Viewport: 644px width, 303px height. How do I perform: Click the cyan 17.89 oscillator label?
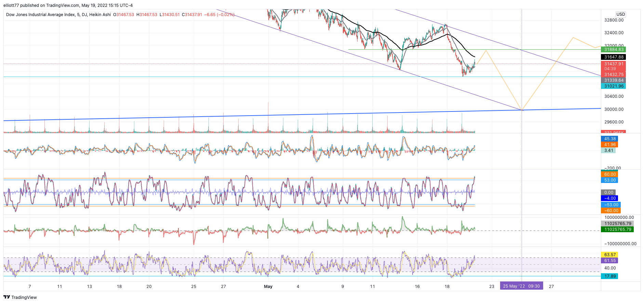coord(610,276)
